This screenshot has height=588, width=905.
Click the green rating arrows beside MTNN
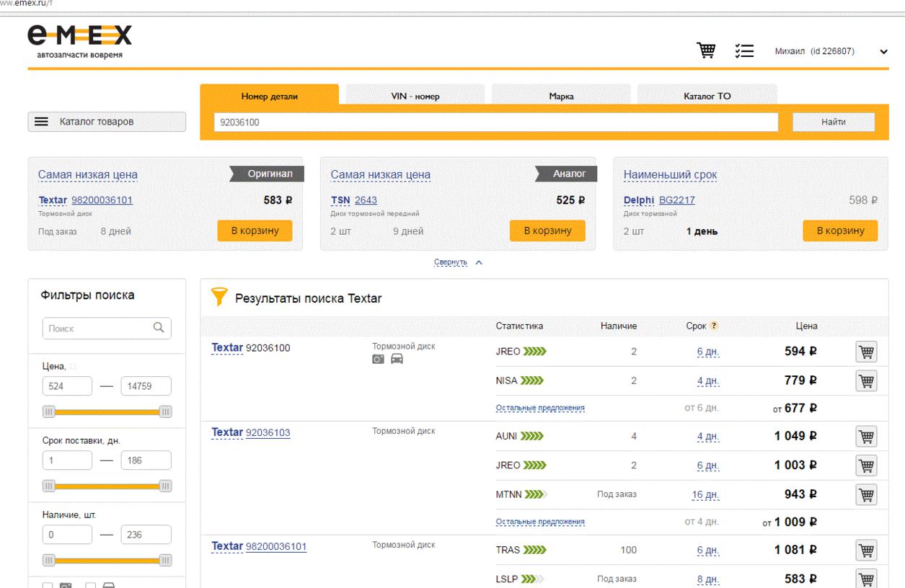pos(536,494)
